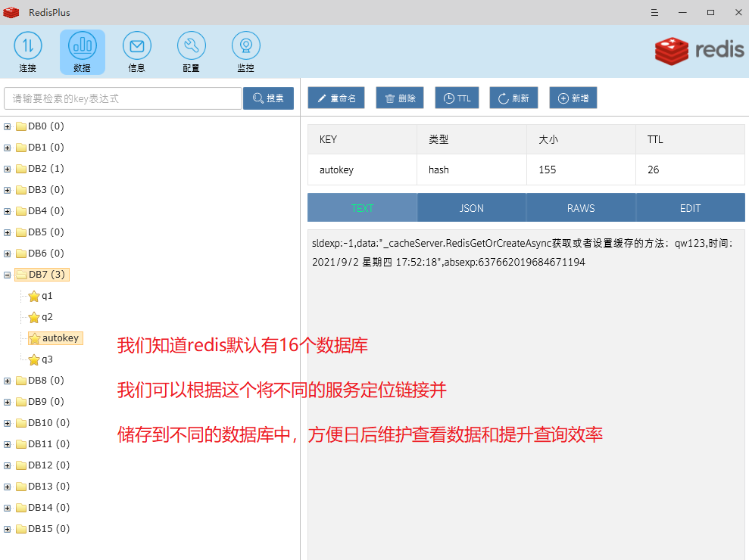Open the title bar hamburger menu
Viewport: 749px width, 560px height.
pyautogui.click(x=654, y=12)
